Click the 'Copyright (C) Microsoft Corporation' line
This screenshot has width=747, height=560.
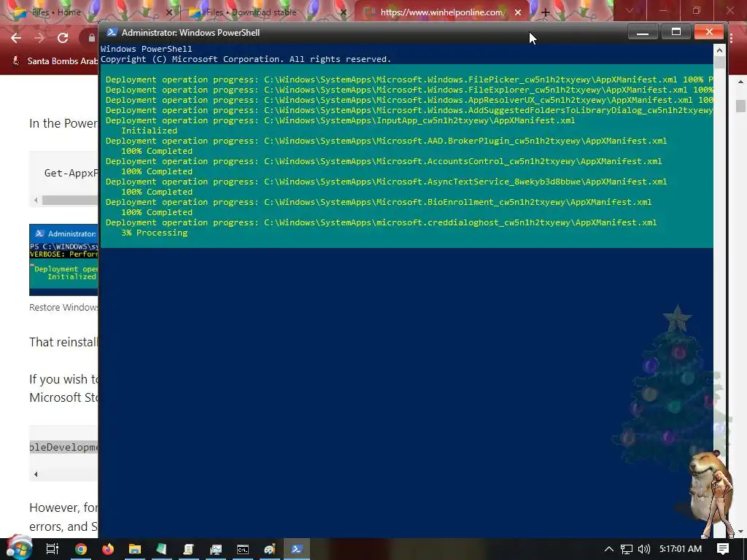click(x=246, y=59)
